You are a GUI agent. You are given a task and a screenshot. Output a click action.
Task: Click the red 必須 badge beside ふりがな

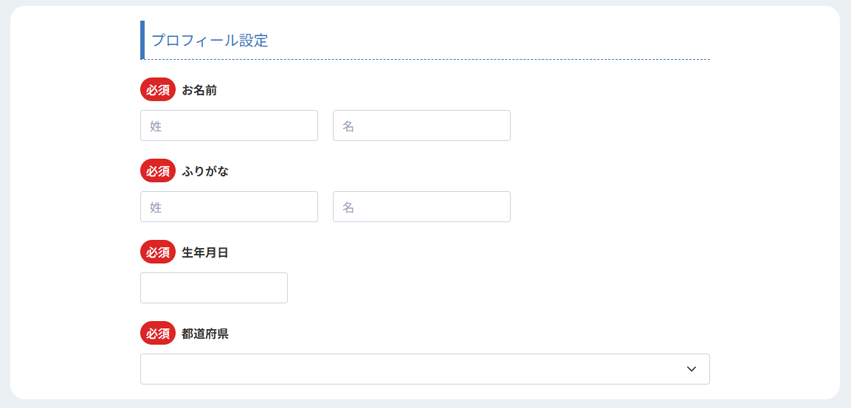158,171
